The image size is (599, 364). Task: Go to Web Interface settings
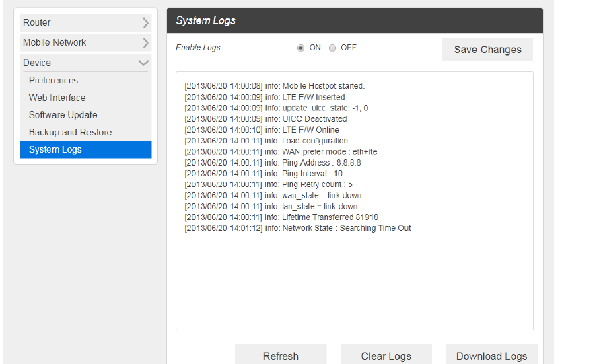point(57,98)
